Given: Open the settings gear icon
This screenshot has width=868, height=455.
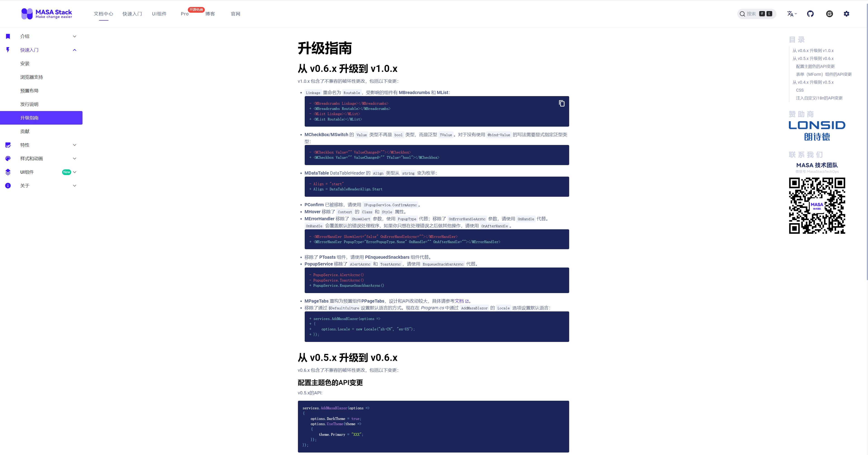Looking at the screenshot, I should point(847,14).
